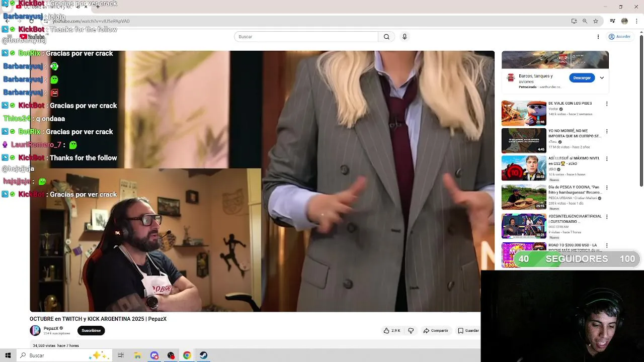Click the Descargar button in the ad

[582, 78]
